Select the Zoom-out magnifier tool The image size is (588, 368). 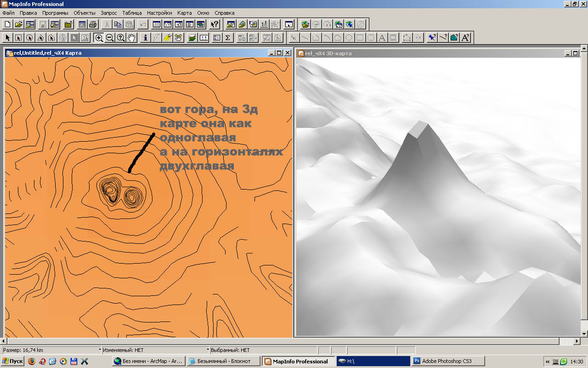point(110,38)
